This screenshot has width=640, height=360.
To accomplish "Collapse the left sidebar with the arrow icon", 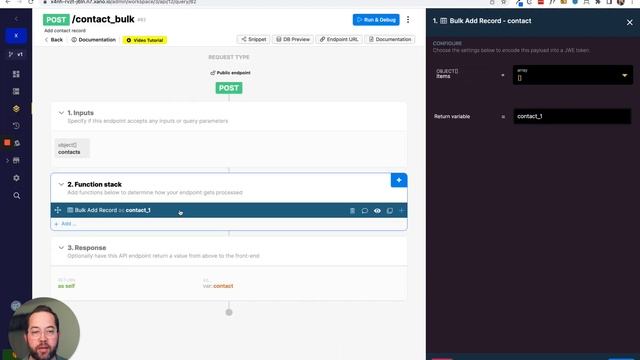I will (x=16, y=19).
